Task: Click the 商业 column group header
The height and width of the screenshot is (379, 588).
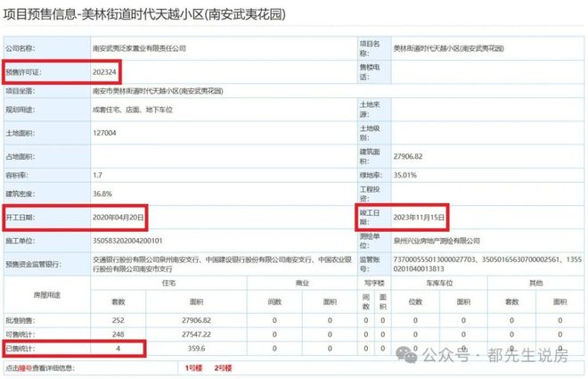Action: coord(302,283)
